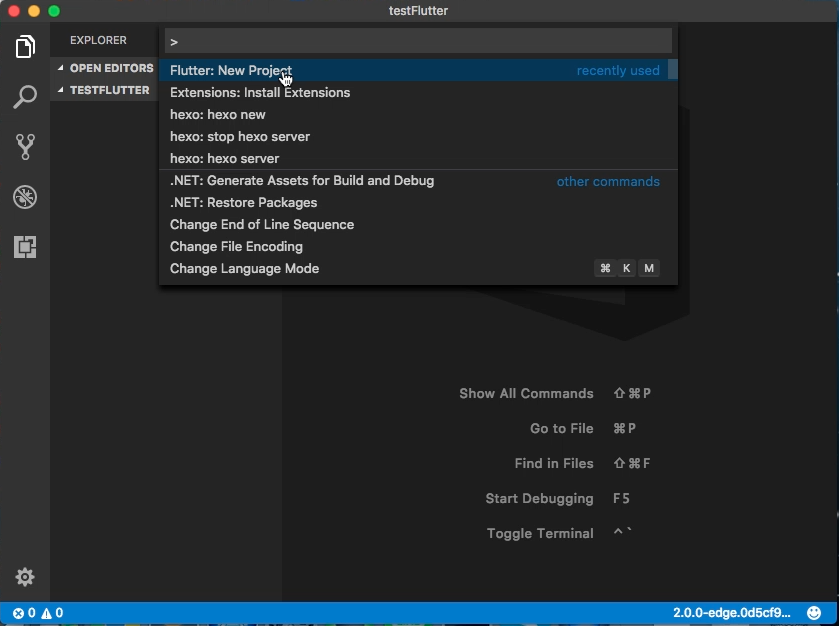Open the Debug view icon
Image resolution: width=839 pixels, height=626 pixels.
(25, 197)
